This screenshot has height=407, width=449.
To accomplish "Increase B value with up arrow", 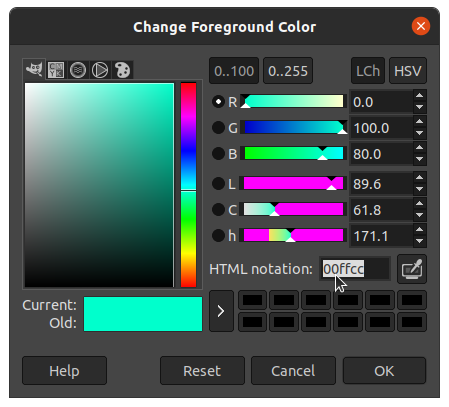I will pyautogui.click(x=420, y=148).
